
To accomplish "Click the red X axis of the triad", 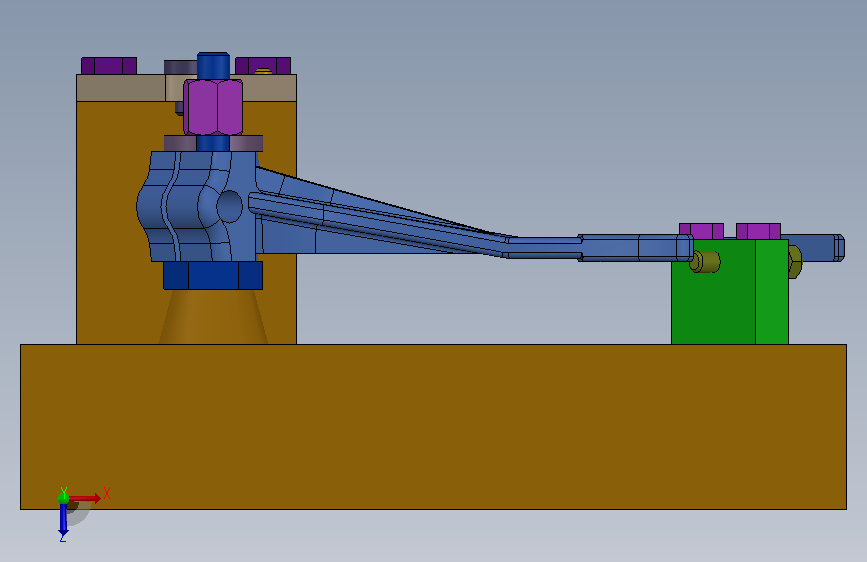I will point(85,498).
